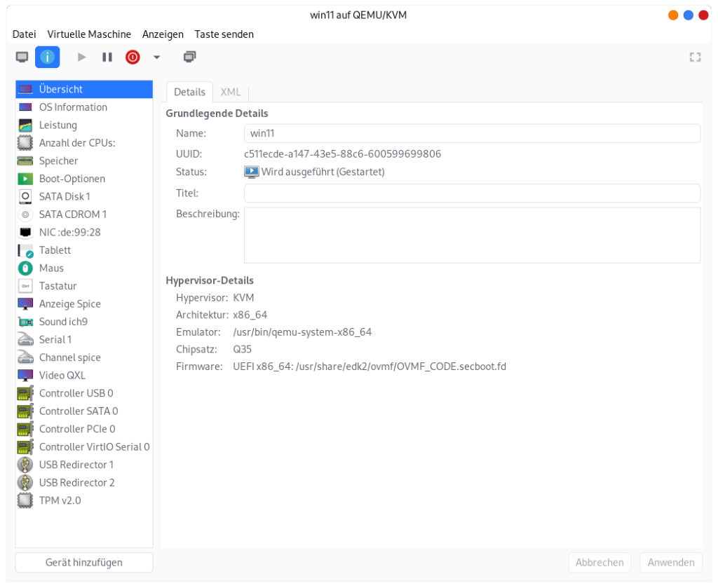The image size is (718, 588).
Task: Click the status text Wird ausgeführt (Gestartet)
Action: point(323,172)
